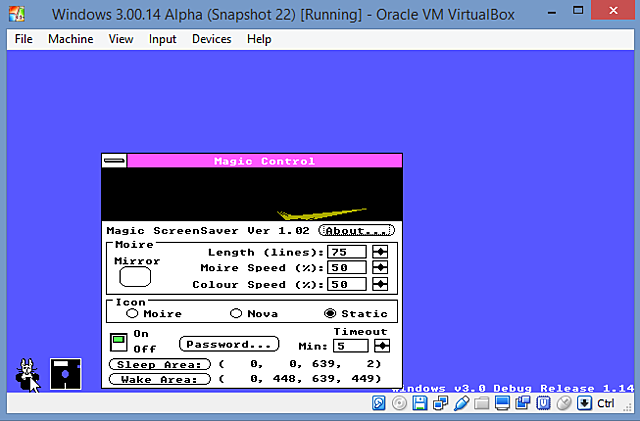The width and height of the screenshot is (640, 421).
Task: Adjust the Colour Speed spinner
Action: [380, 284]
